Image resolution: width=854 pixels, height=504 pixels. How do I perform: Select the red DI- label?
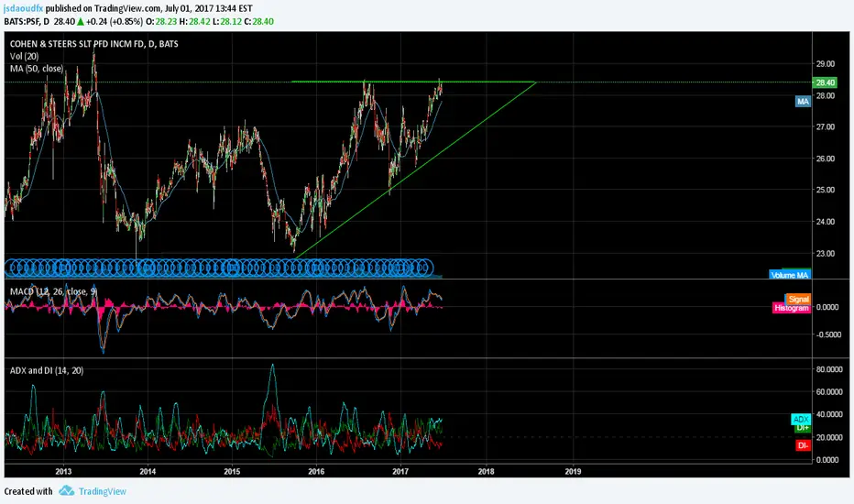tap(803, 445)
